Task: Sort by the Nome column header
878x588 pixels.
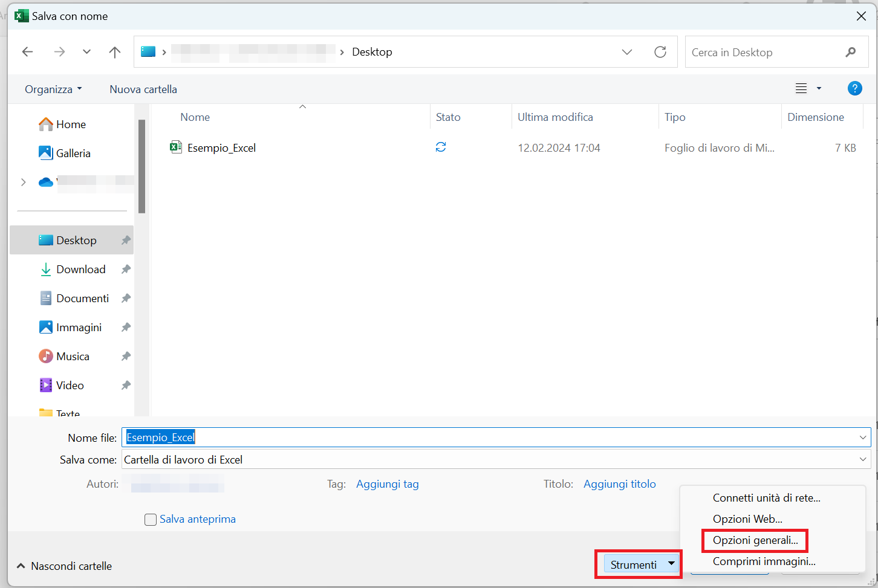Action: (x=195, y=117)
